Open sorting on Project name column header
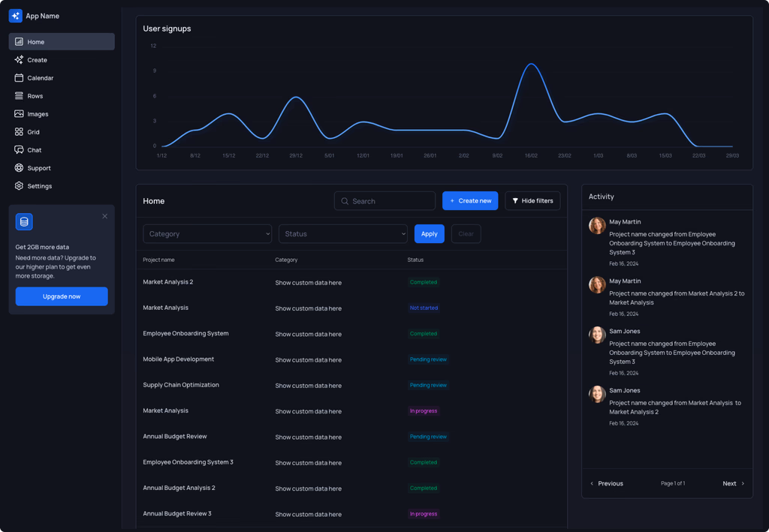The width and height of the screenshot is (769, 532). 160,260
